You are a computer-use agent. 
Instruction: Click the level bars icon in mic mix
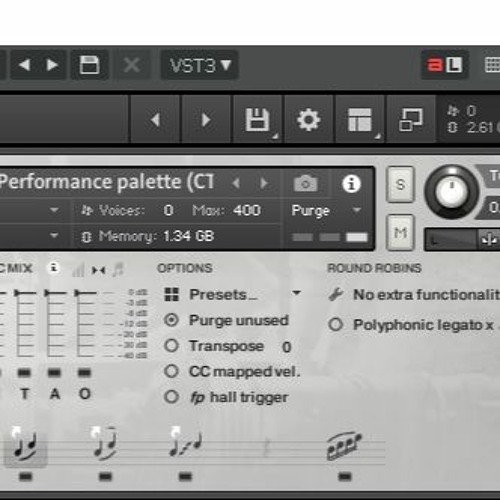(x=78, y=269)
